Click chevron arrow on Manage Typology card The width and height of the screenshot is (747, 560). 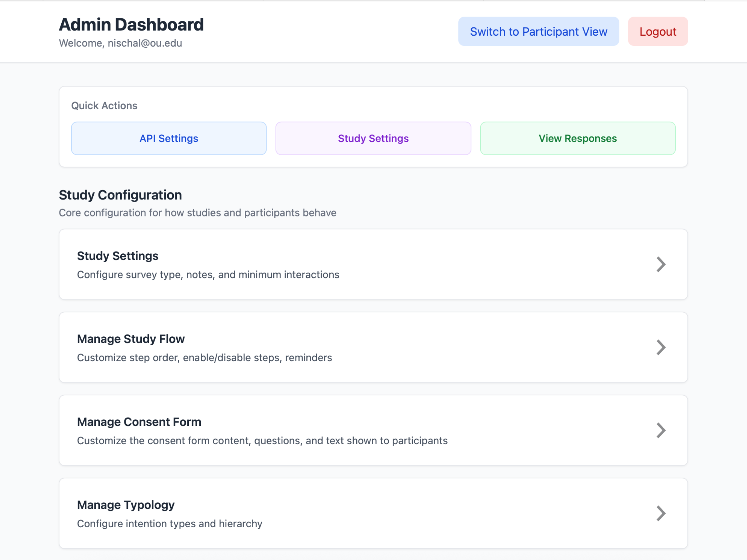pyautogui.click(x=660, y=513)
